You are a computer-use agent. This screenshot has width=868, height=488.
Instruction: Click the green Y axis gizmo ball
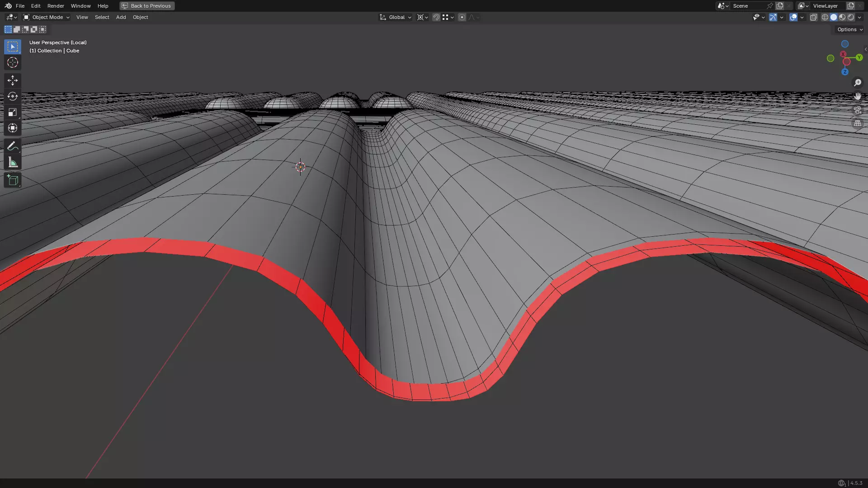(x=859, y=57)
